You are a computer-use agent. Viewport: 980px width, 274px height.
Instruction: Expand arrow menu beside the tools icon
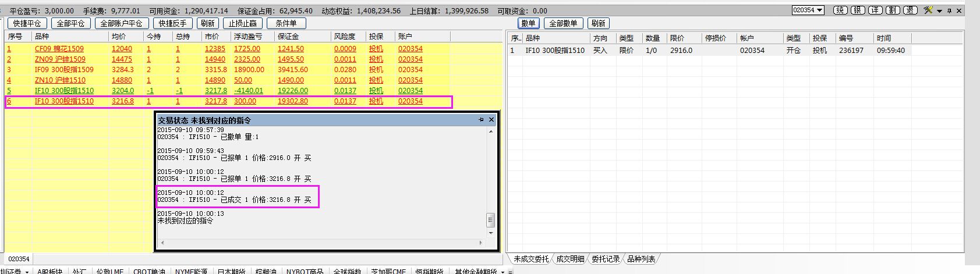point(939,11)
